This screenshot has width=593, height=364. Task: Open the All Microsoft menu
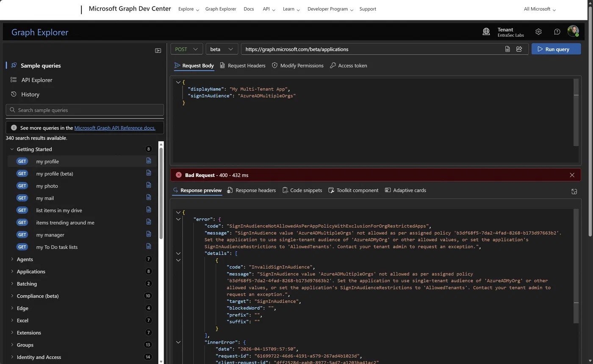[540, 9]
